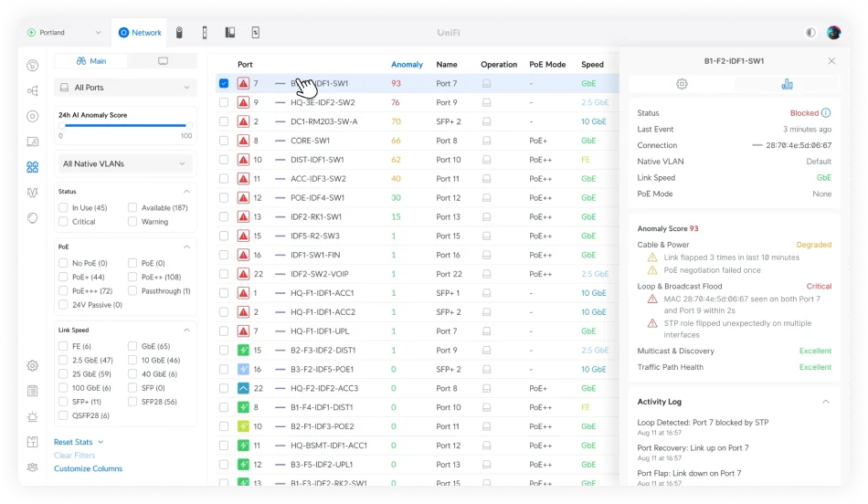Check the PoE++ (108) filter
868x504 pixels.
point(133,277)
